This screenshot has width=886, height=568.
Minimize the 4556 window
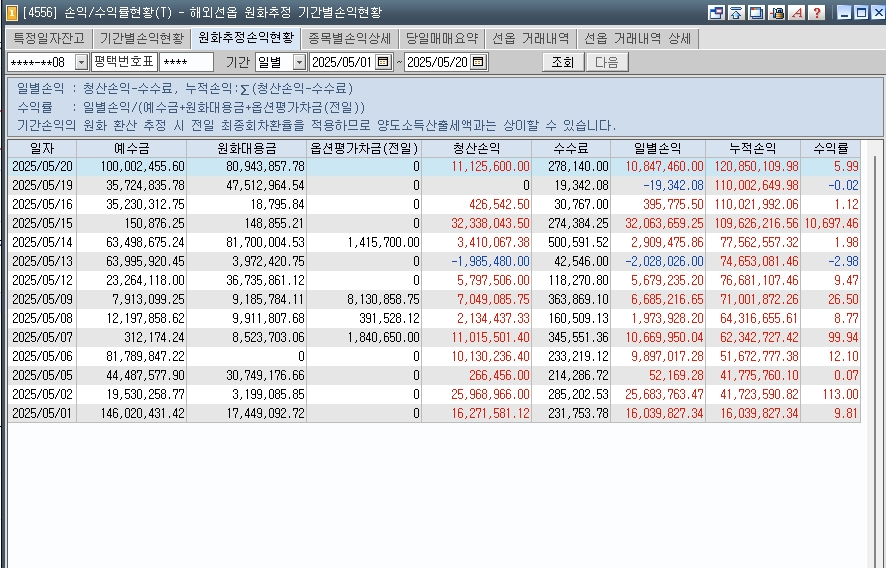click(x=845, y=12)
